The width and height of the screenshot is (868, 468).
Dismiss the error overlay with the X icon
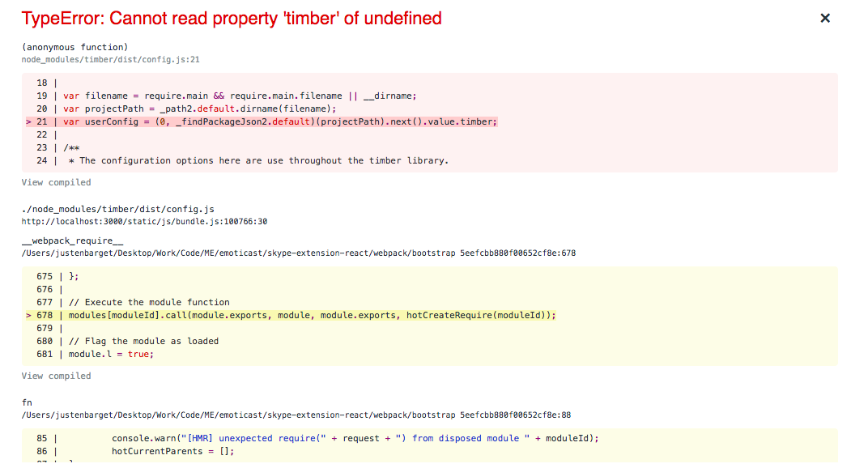click(824, 17)
